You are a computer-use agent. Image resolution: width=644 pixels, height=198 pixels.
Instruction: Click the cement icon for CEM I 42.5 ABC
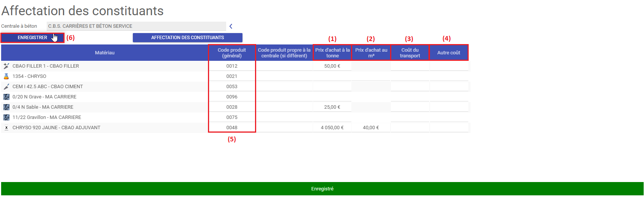pyautogui.click(x=6, y=86)
